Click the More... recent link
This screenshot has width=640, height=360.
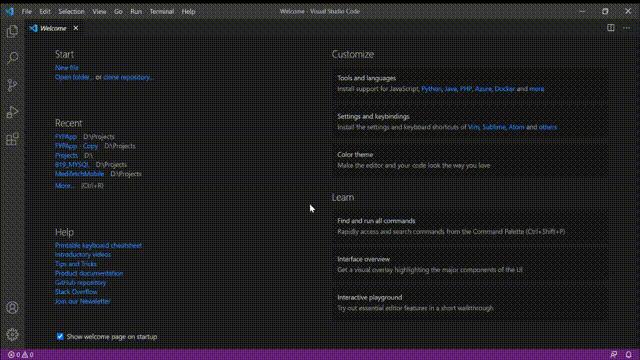64,186
